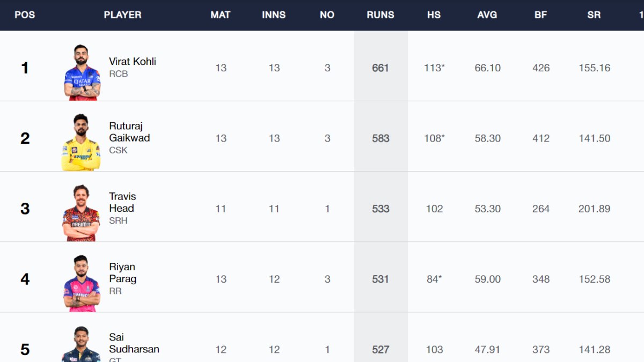Viewport: 644px width, 362px height.
Task: Sort by the POS column header
Action: pos(25,15)
